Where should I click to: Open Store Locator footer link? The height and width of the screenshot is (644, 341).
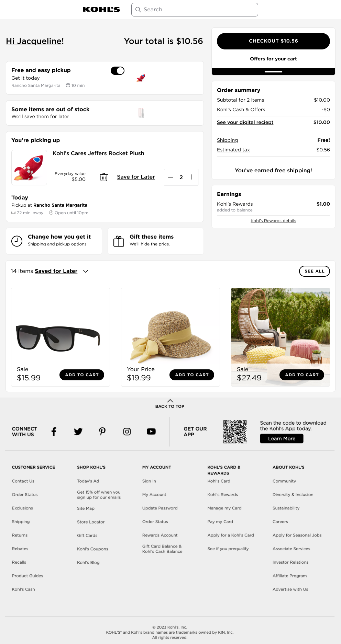pos(91,522)
